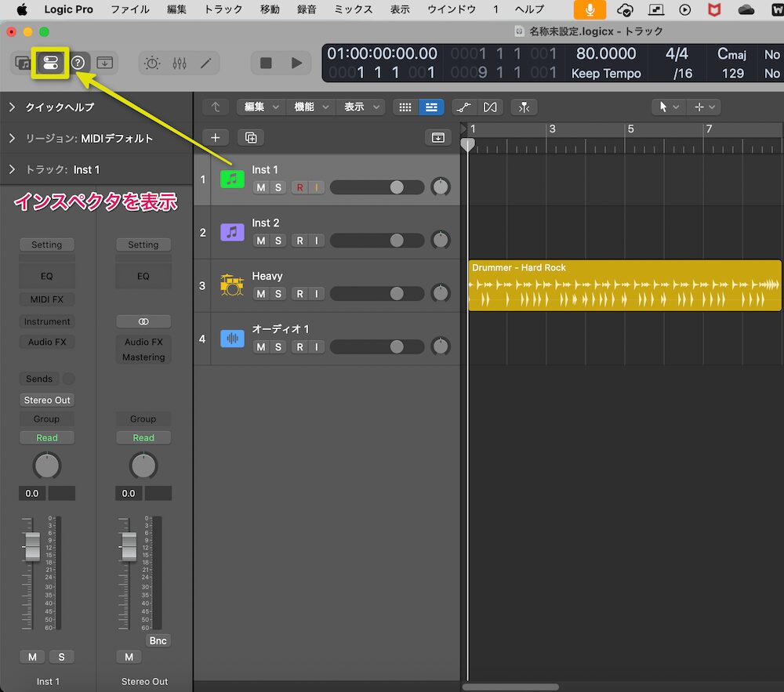Open the Library button in control bar
Image resolution: width=784 pixels, height=692 pixels.
click(23, 63)
